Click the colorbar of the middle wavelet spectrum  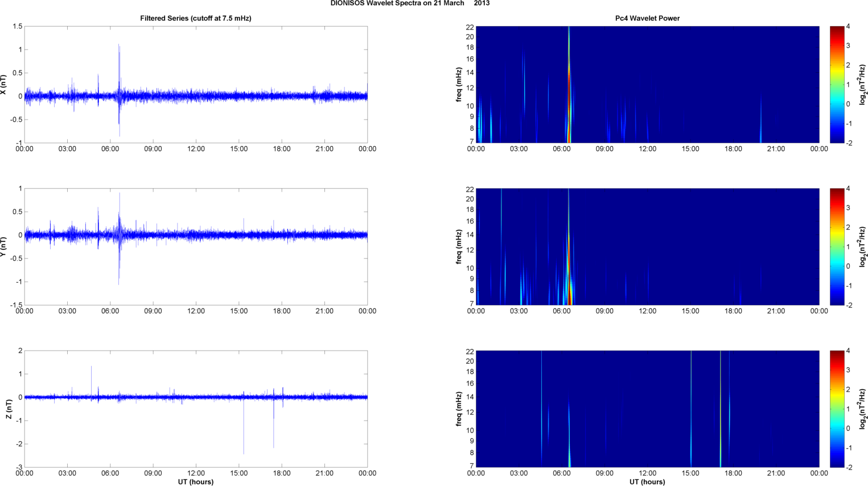point(837,246)
